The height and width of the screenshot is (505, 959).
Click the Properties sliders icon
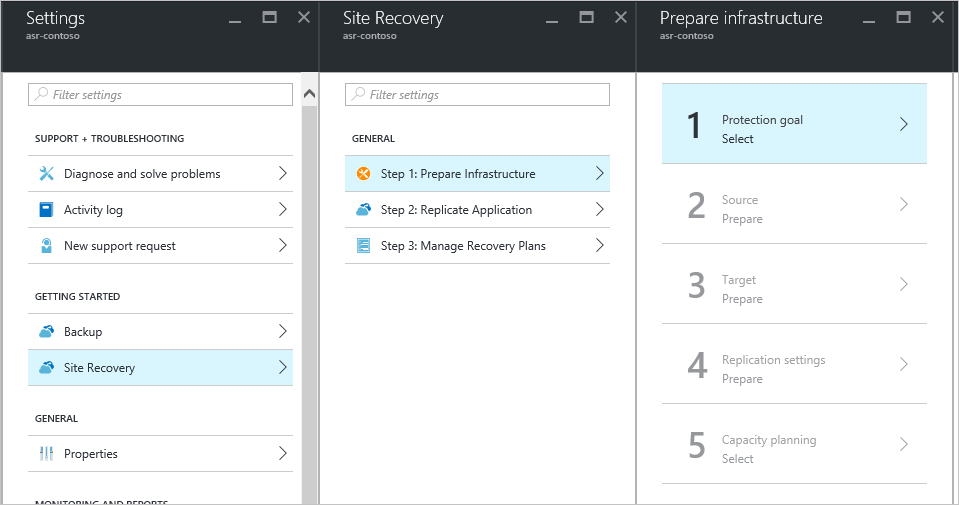click(x=46, y=454)
